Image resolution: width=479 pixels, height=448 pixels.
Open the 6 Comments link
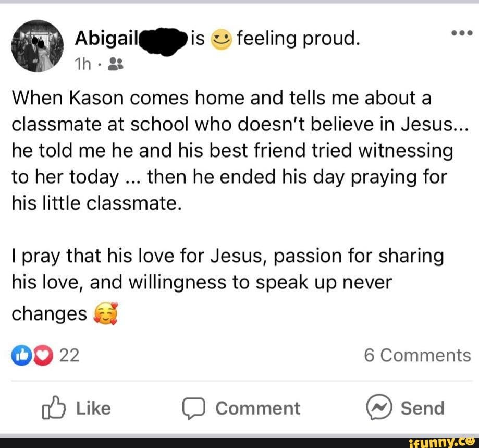(x=417, y=355)
